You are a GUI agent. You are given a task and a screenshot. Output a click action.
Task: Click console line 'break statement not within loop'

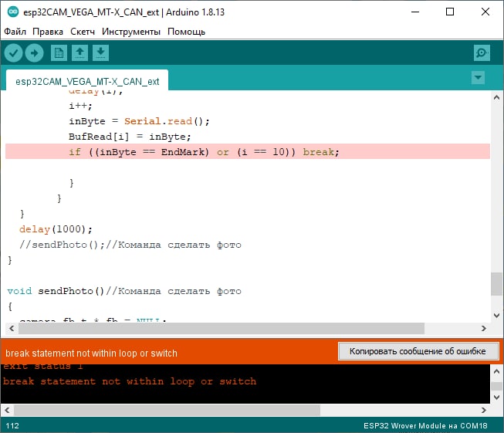[130, 381]
